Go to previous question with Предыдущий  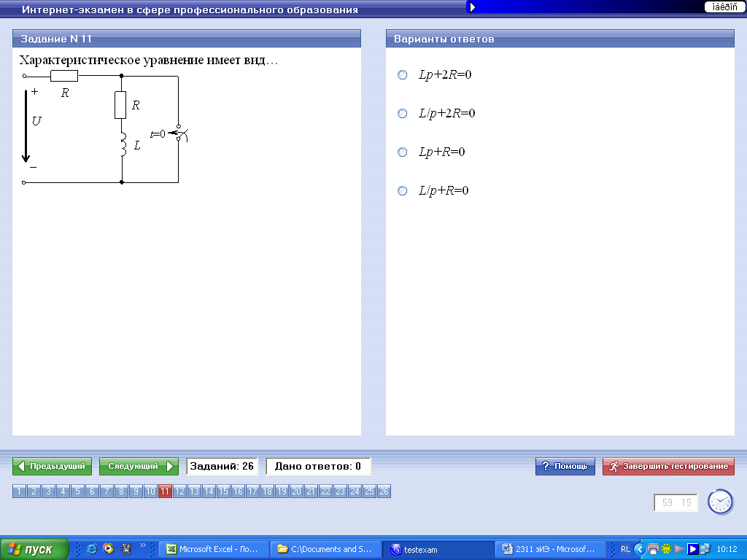pyautogui.click(x=52, y=466)
